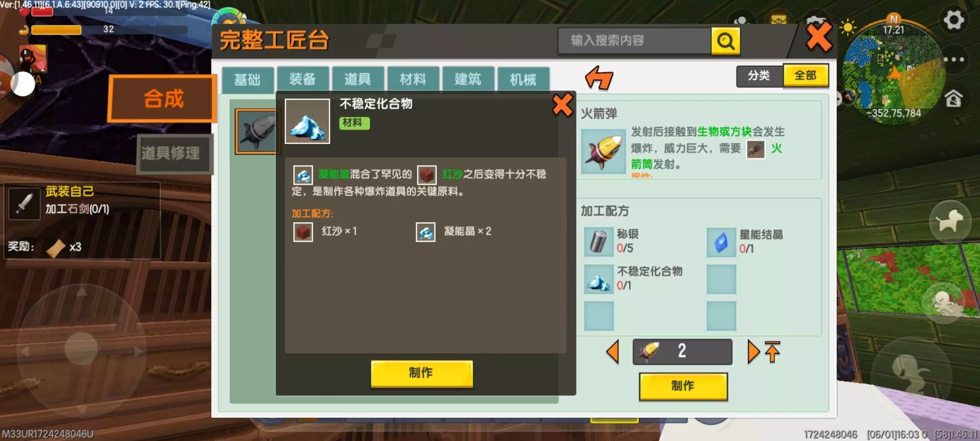Switch to the 机械 tab
Viewport: 980px width, 441px height.
point(523,79)
